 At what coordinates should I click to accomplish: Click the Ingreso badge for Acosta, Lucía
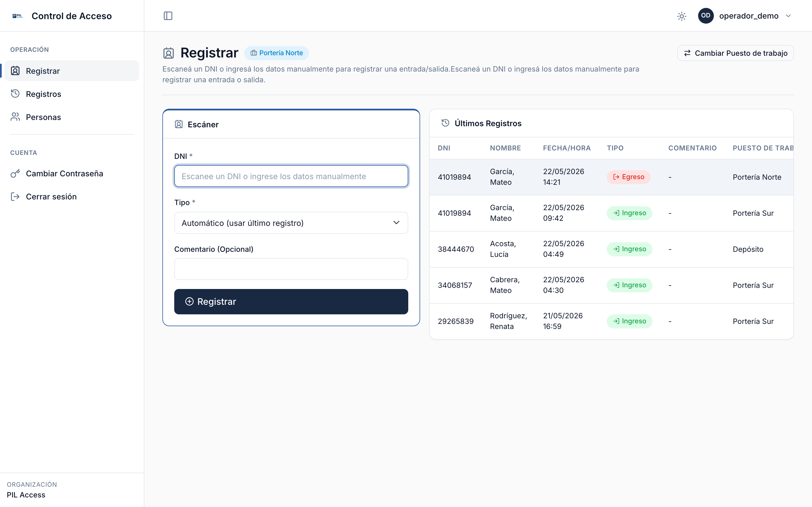click(629, 249)
